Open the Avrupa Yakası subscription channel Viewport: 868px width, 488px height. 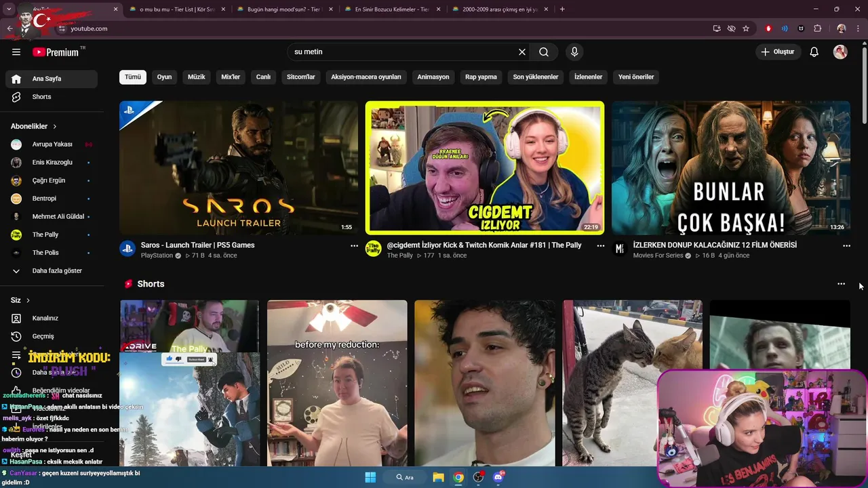click(x=52, y=144)
